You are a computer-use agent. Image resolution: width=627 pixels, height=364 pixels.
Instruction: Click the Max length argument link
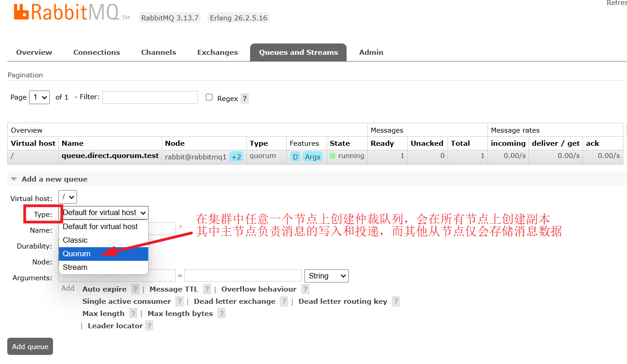(103, 313)
